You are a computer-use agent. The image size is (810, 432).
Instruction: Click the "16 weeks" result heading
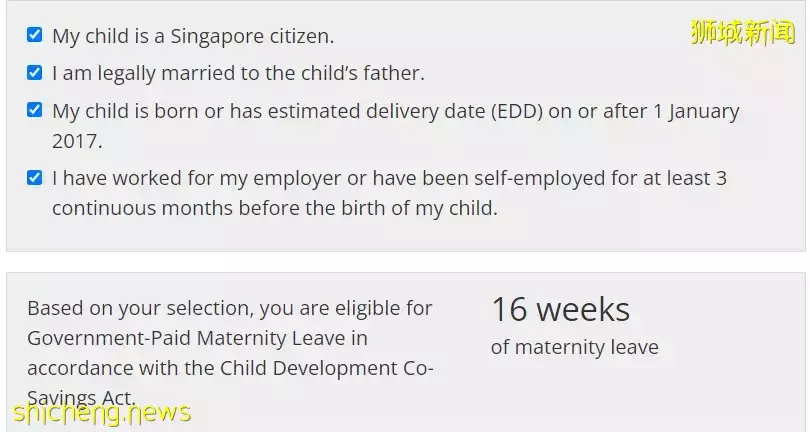pyautogui.click(x=560, y=310)
